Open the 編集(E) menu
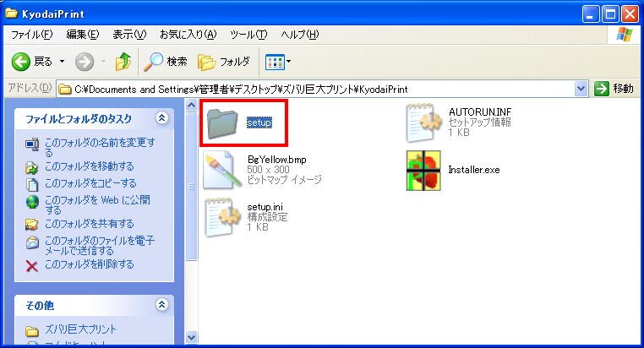This screenshot has width=644, height=348. (x=83, y=35)
